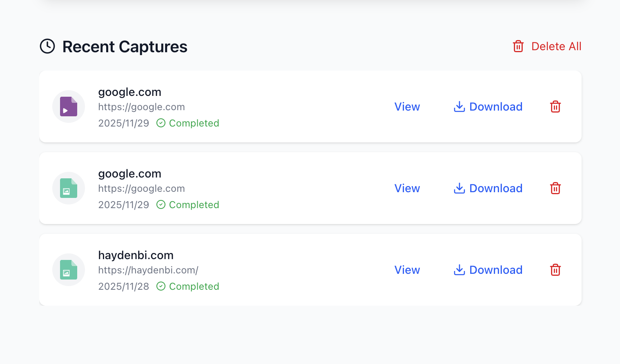Click the green checkmark next to first Completed status

[161, 123]
